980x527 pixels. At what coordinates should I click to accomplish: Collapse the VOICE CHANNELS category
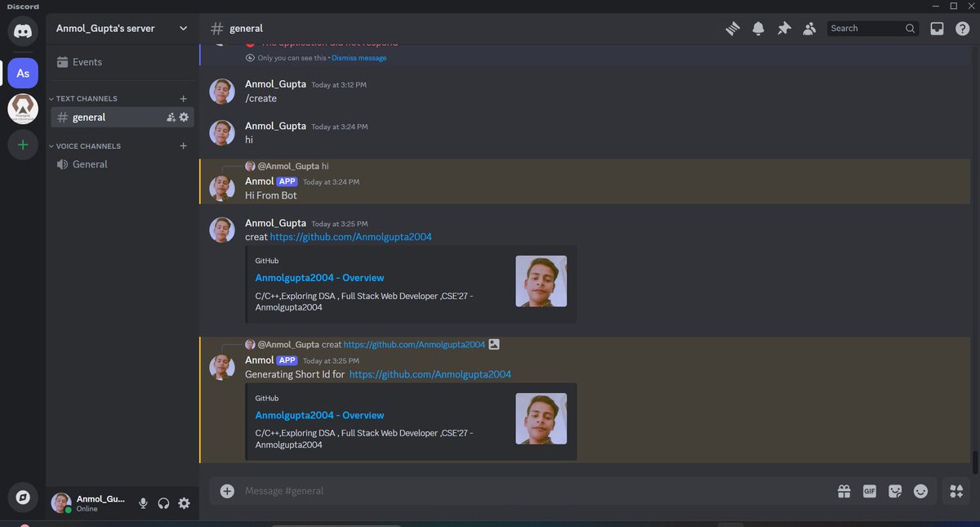84,146
